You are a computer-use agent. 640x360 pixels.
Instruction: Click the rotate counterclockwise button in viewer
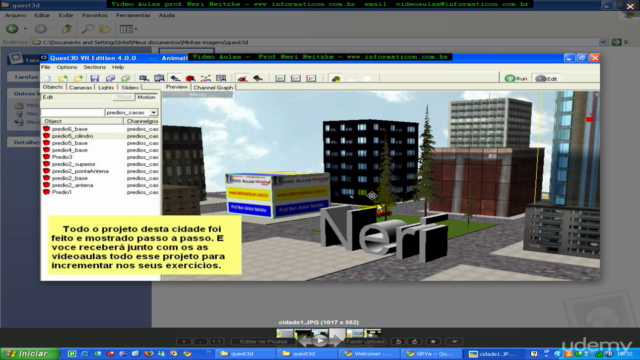click(398, 341)
